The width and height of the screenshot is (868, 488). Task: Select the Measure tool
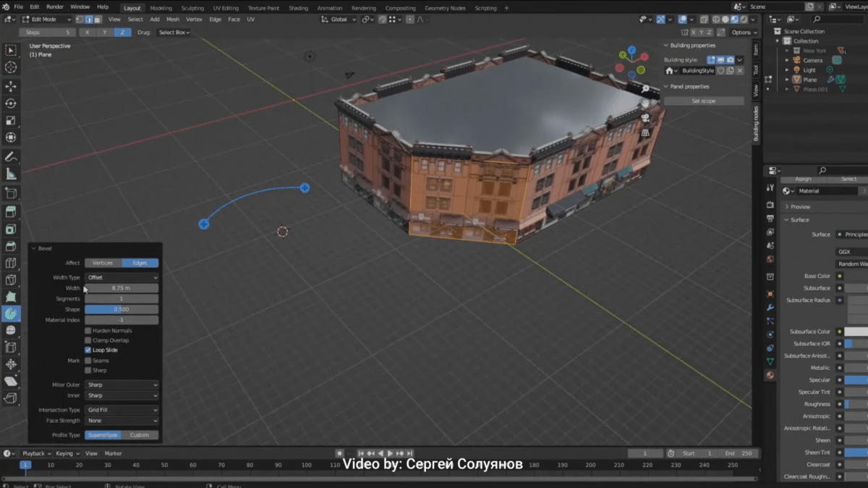[x=10, y=173]
